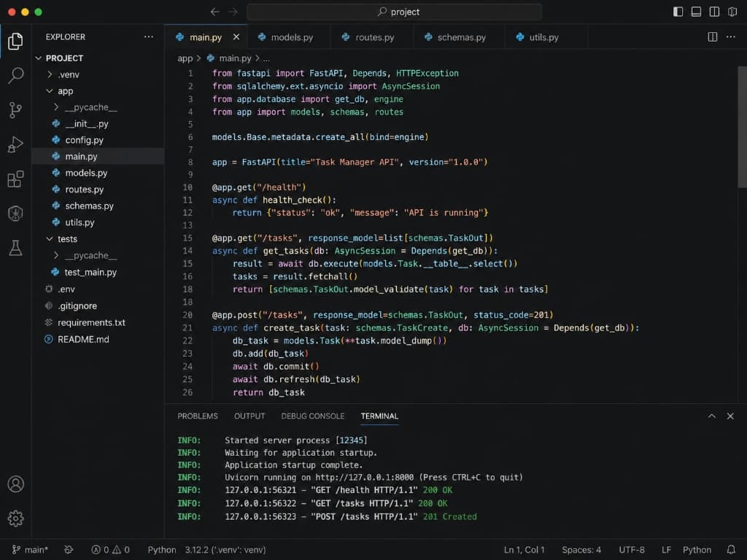Screen dimensions: 747x560
Task: Open routes.py in the explorer tree
Action: pyautogui.click(x=98, y=189)
